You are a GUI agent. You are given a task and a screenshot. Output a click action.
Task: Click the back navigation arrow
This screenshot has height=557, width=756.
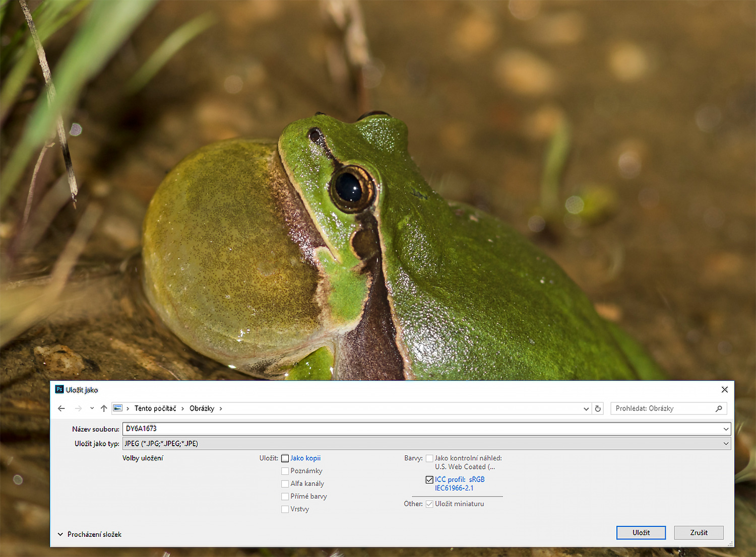point(61,408)
